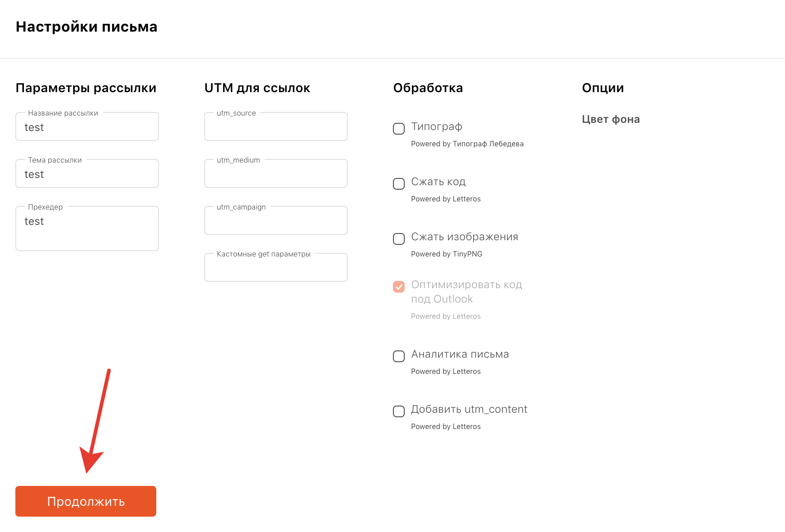
Task: Tick the Добавить utm_content checkbox
Action: click(x=399, y=411)
